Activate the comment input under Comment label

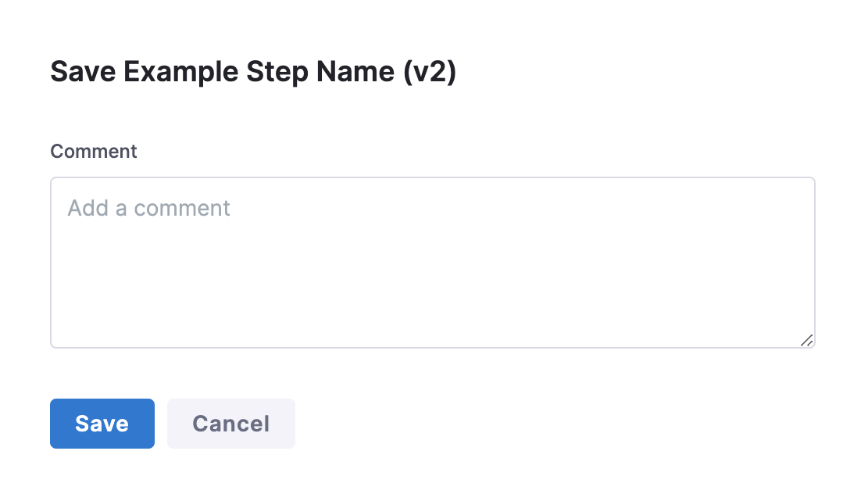pyautogui.click(x=433, y=263)
